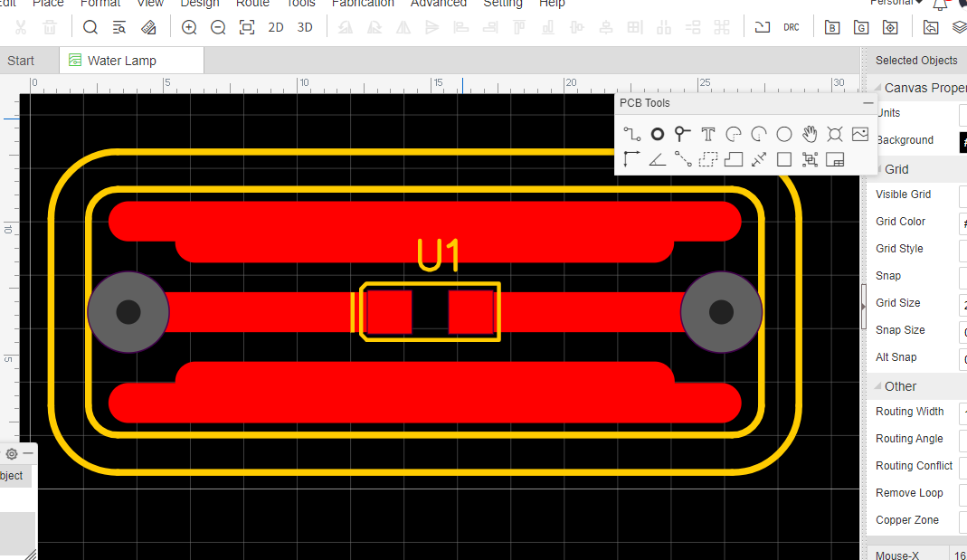Screen dimensions: 967x560
Task: Collapse the Canvas Properties section
Action: coord(878,88)
